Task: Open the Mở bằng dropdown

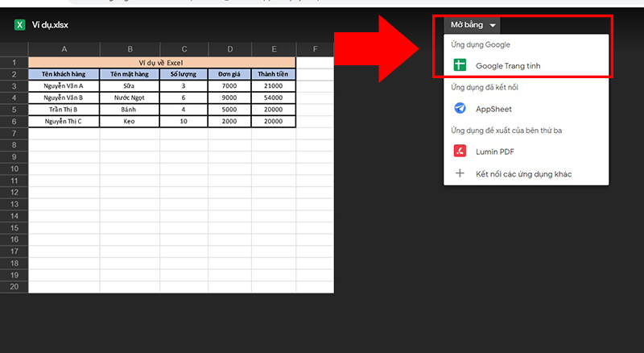Action: (x=472, y=25)
